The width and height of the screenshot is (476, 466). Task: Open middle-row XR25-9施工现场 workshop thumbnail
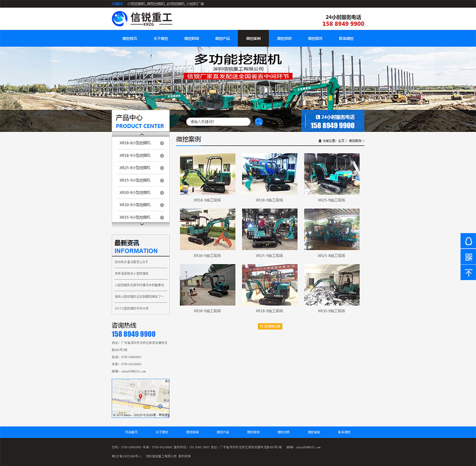click(x=270, y=229)
